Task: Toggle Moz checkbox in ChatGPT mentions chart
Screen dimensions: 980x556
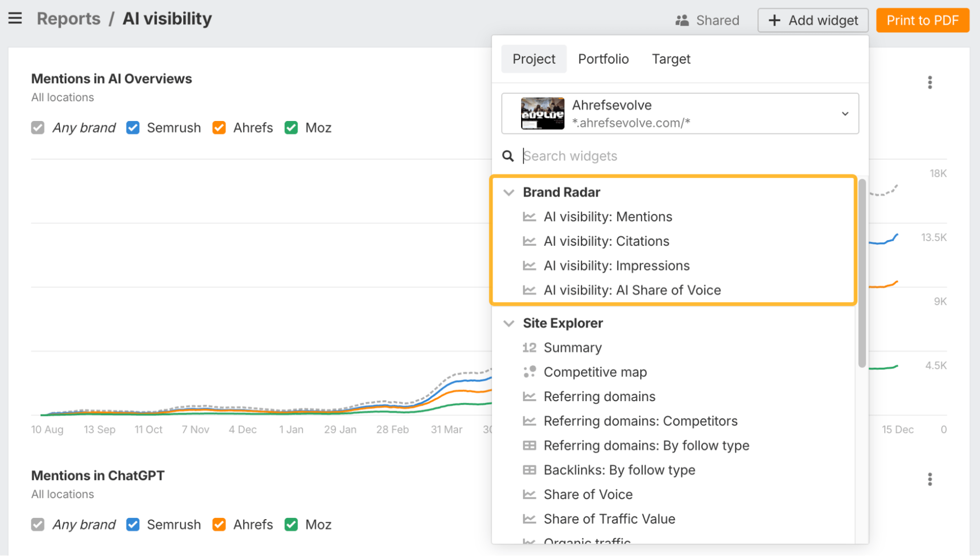Action: click(x=291, y=525)
